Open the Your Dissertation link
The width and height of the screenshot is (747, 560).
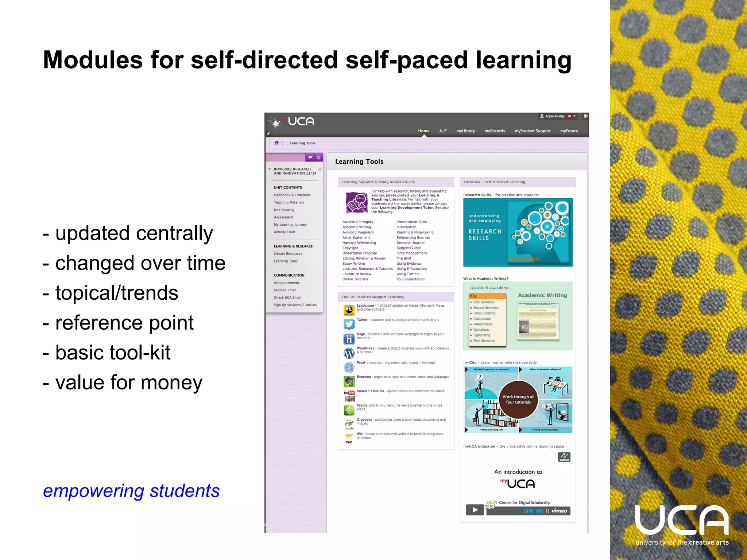[x=410, y=279]
